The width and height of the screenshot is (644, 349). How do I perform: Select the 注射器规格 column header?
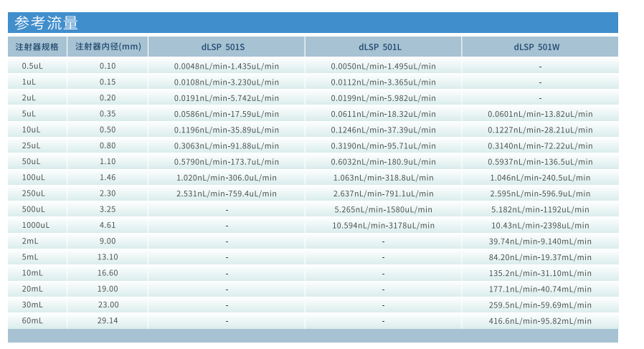(x=37, y=47)
